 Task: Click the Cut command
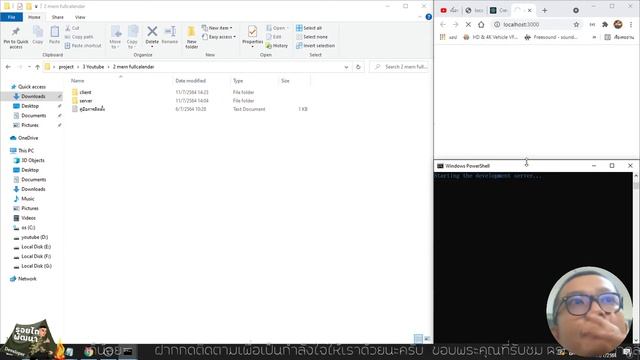[x=72, y=28]
